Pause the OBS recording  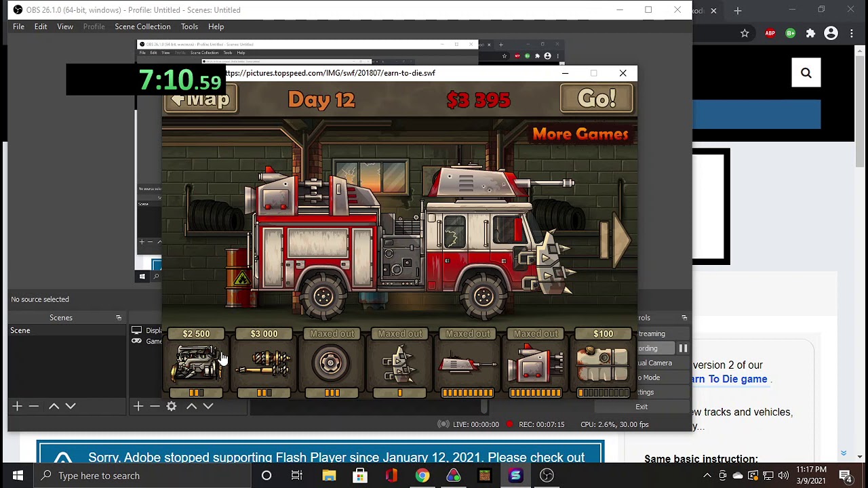pyautogui.click(x=683, y=348)
